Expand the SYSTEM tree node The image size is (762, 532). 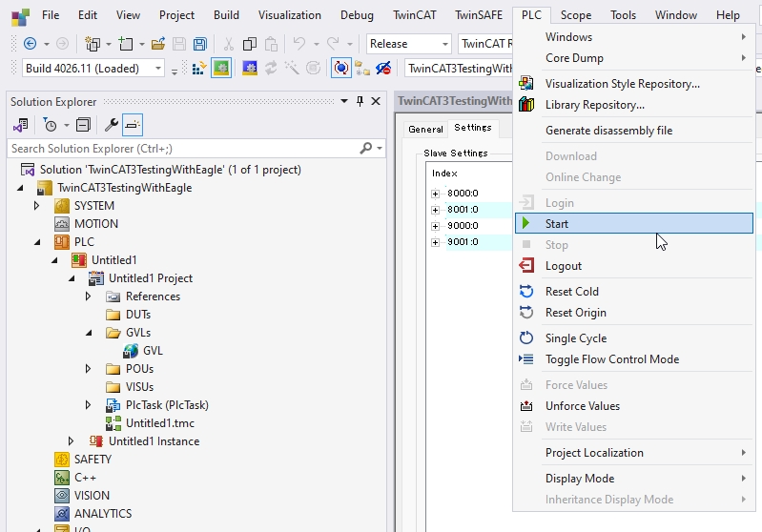[x=36, y=206]
